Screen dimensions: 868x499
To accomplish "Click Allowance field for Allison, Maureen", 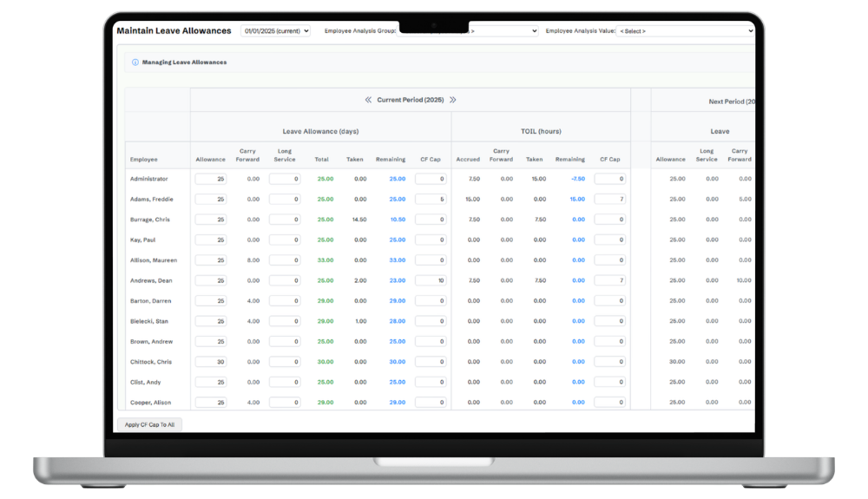I will (210, 260).
